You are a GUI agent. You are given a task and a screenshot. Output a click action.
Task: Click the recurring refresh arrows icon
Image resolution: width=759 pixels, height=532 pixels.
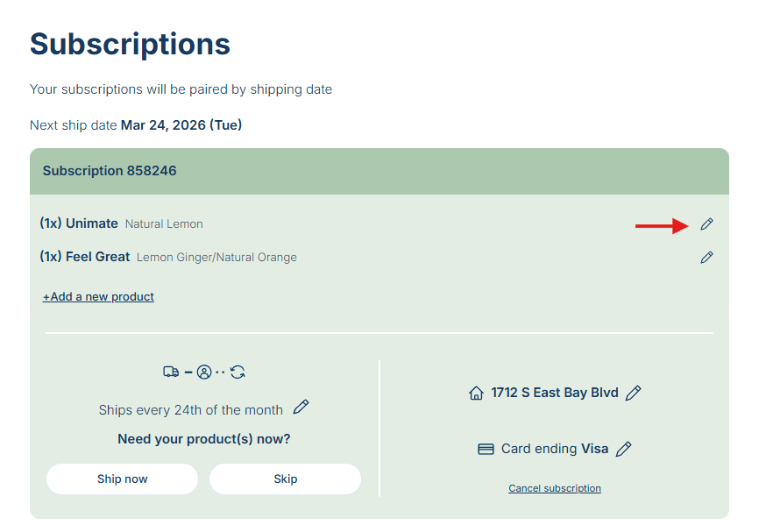[x=238, y=372]
